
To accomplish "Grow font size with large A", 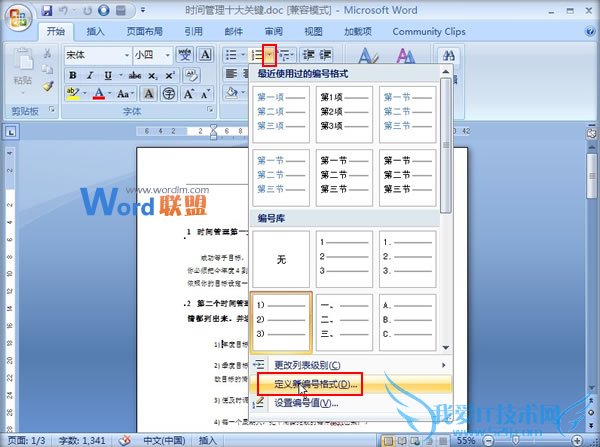I will (x=188, y=93).
